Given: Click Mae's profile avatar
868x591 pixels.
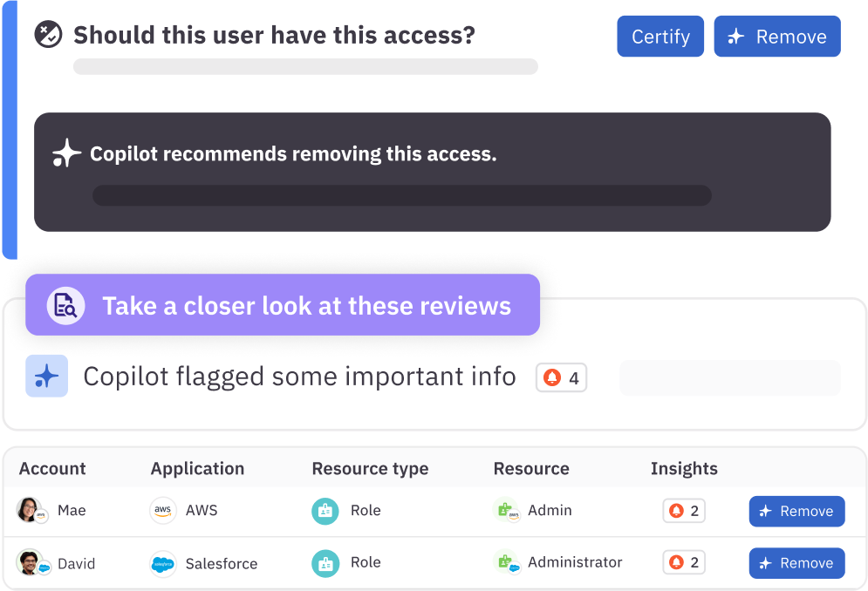Looking at the screenshot, I should point(31,510).
